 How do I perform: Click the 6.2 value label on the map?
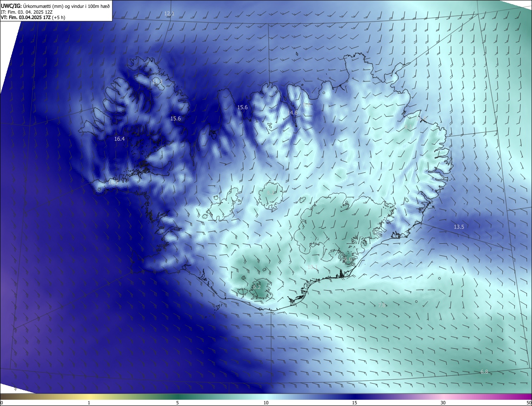pyautogui.click(x=257, y=287)
